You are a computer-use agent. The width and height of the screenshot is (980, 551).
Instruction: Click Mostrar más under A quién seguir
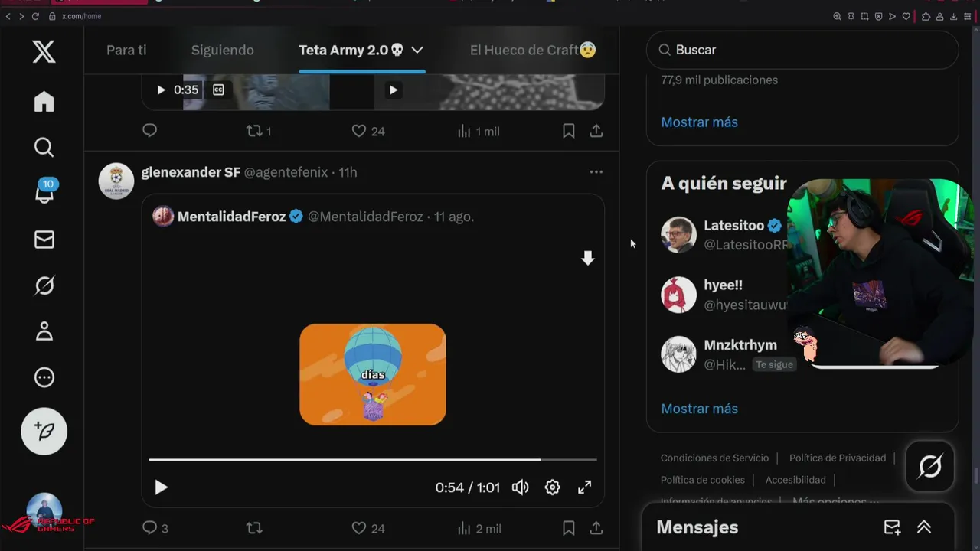(699, 409)
